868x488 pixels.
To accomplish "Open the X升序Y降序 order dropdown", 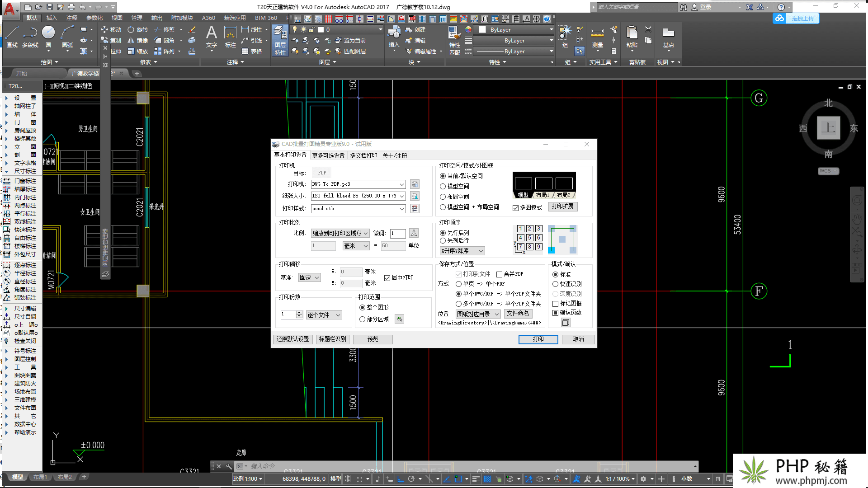I will point(462,251).
